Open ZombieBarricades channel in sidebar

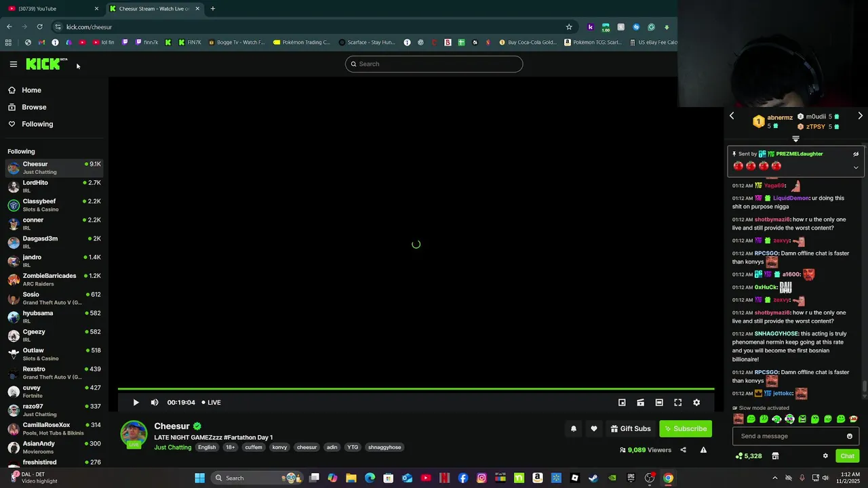pyautogui.click(x=54, y=279)
